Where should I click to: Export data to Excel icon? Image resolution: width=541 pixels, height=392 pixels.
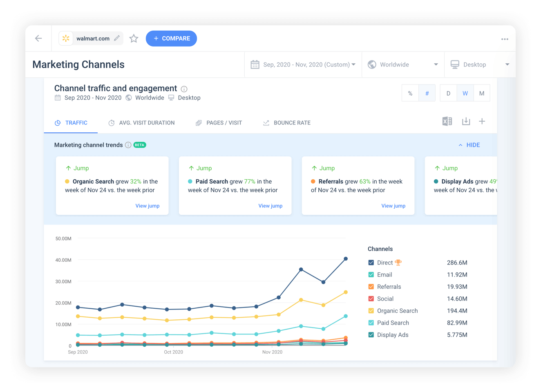(447, 121)
